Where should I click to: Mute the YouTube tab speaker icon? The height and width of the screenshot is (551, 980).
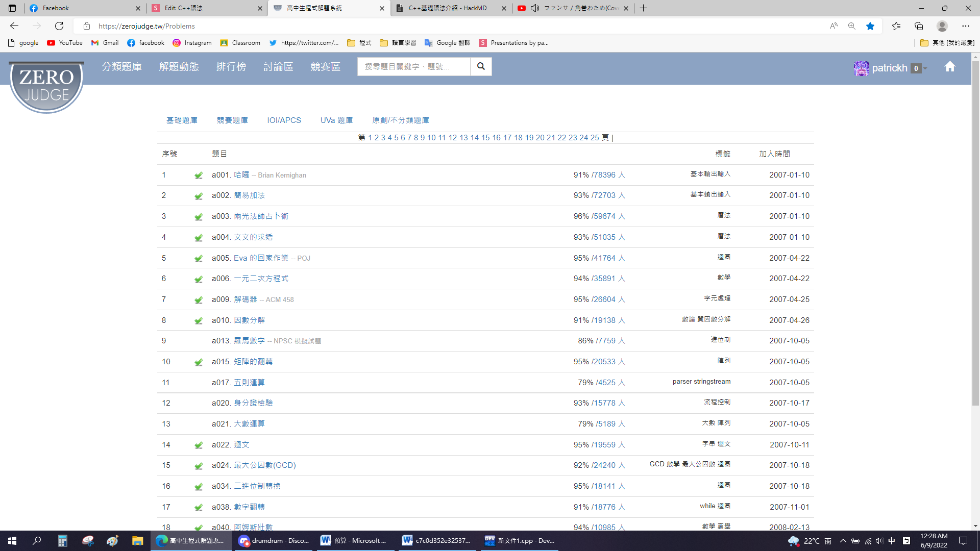click(534, 8)
